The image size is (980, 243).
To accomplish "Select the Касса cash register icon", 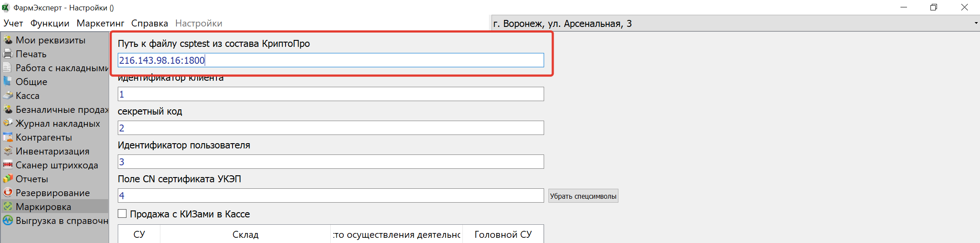I will coord(8,96).
